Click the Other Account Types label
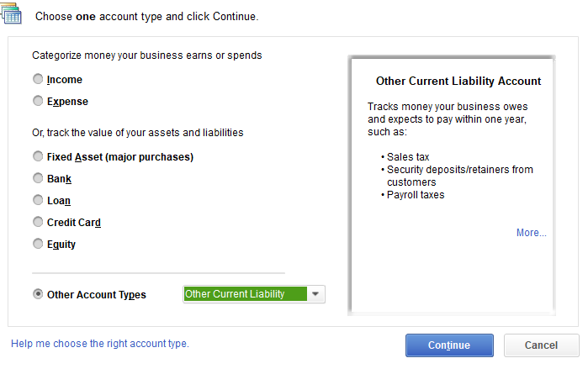This screenshot has width=588, height=374. click(96, 295)
